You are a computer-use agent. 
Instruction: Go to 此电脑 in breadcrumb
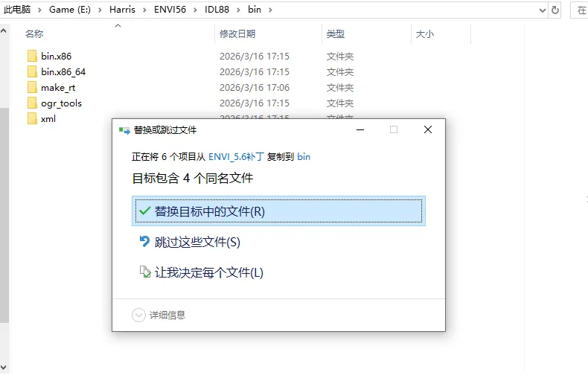point(17,10)
